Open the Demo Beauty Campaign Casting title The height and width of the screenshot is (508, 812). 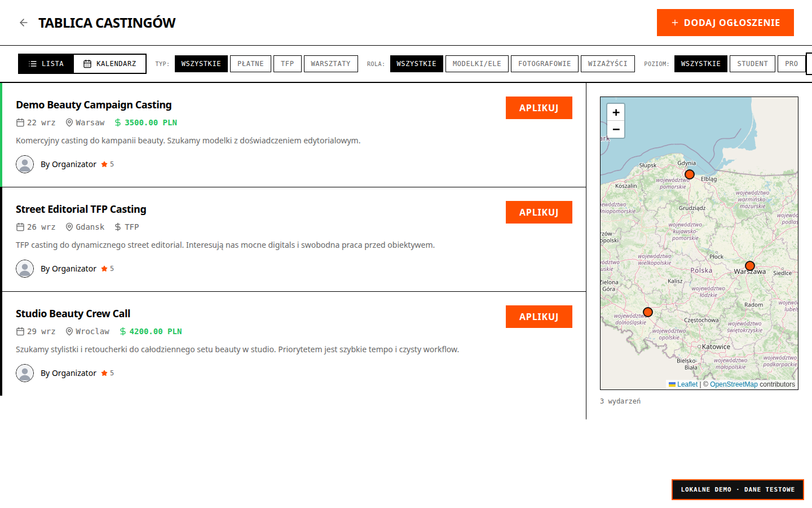coord(94,105)
